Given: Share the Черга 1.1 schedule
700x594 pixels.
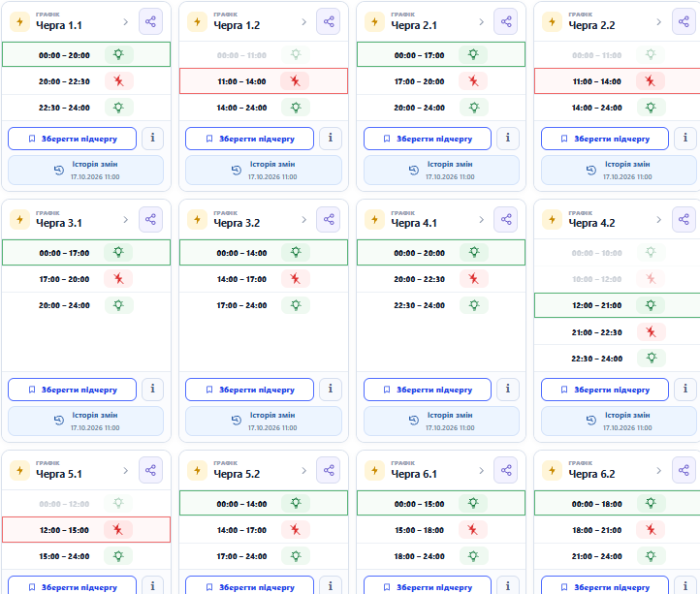Looking at the screenshot, I should point(150,21).
